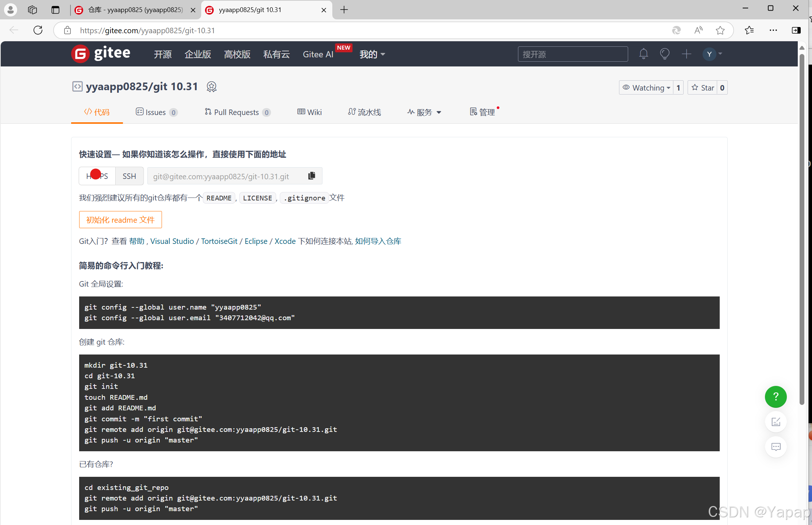Select the HTTPS protocol toggle
The height and width of the screenshot is (525, 812).
(97, 176)
